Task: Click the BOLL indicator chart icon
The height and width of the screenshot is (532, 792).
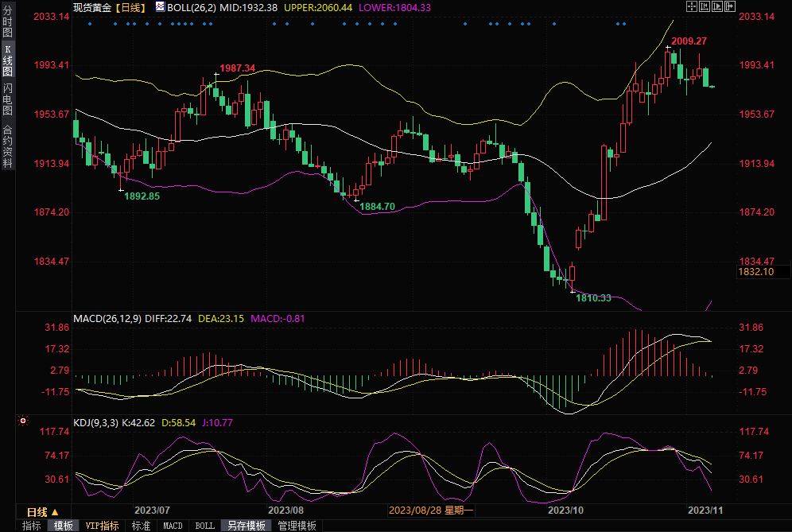Action: (x=160, y=6)
